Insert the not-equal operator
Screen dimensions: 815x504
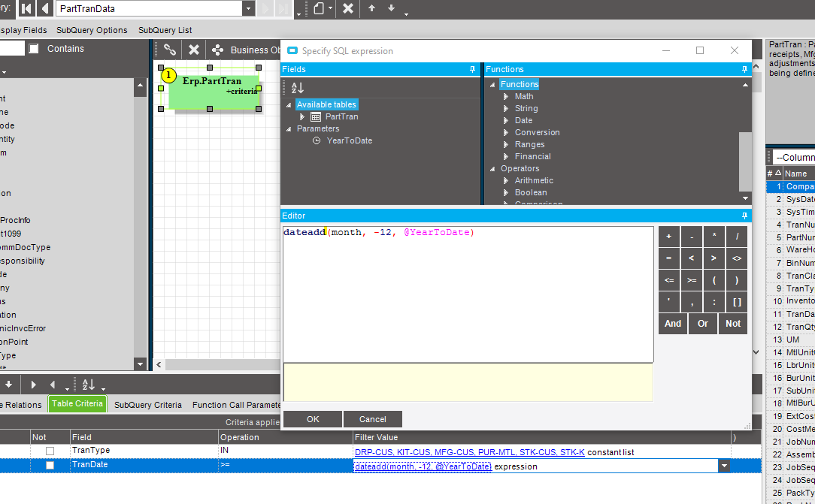click(x=737, y=258)
